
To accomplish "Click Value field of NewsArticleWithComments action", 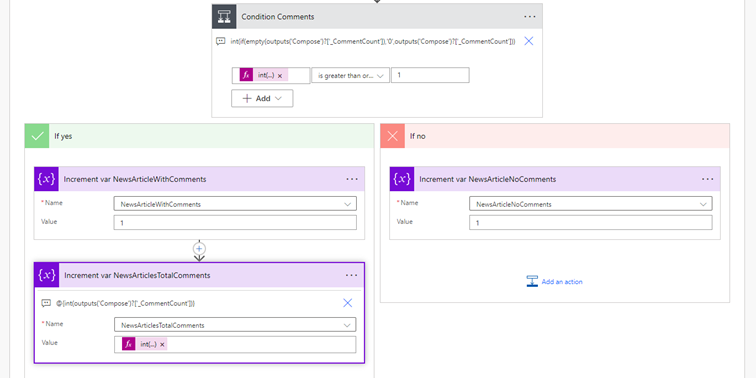I will [x=235, y=223].
